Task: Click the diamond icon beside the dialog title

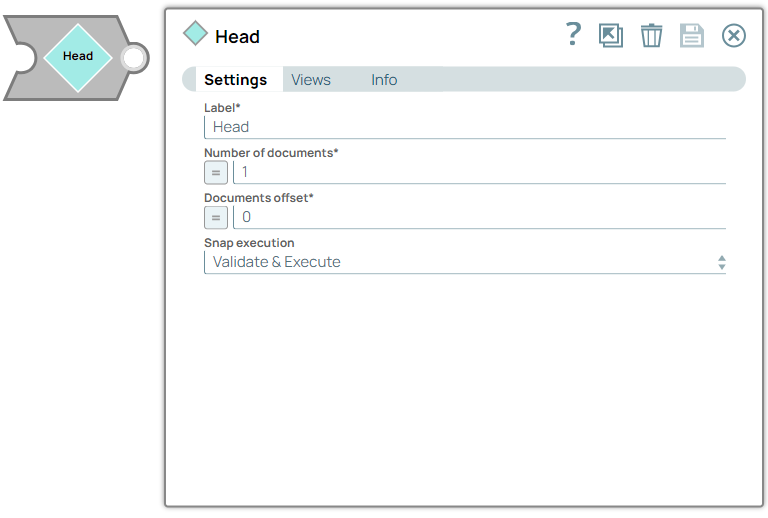Action: click(195, 35)
